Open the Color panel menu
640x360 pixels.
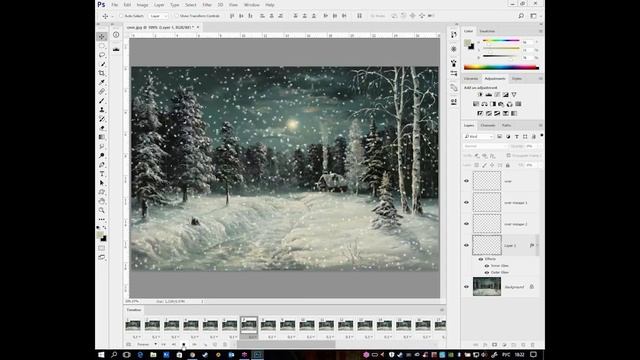(x=540, y=31)
